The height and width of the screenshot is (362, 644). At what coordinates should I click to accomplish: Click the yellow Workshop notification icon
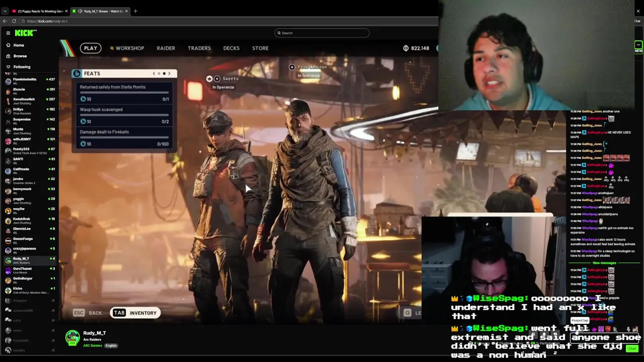112,48
